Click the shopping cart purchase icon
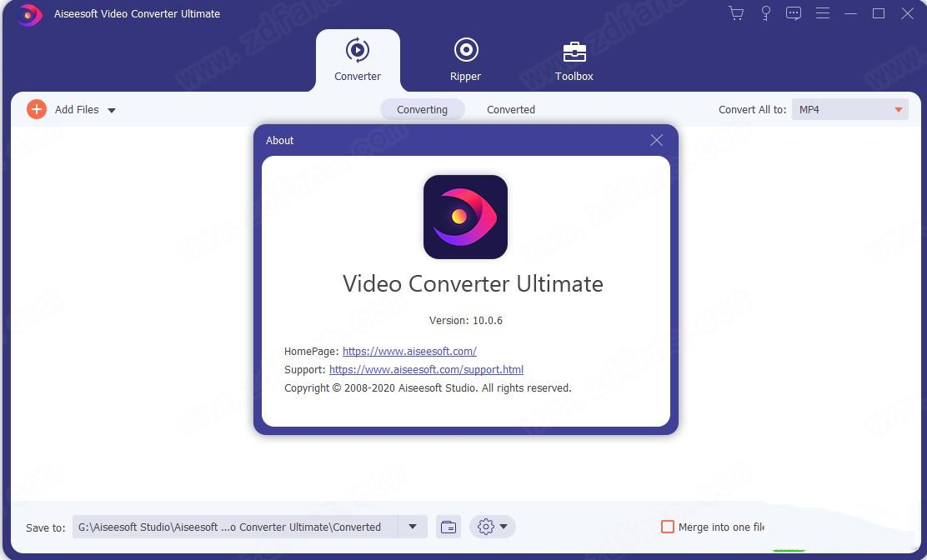This screenshot has height=560, width=927. 736,13
